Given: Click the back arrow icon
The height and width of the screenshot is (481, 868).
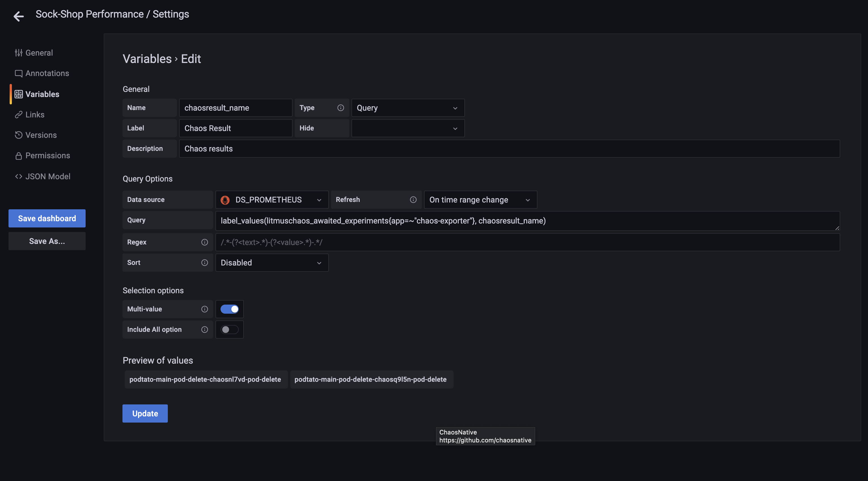Looking at the screenshot, I should pyautogui.click(x=18, y=16).
